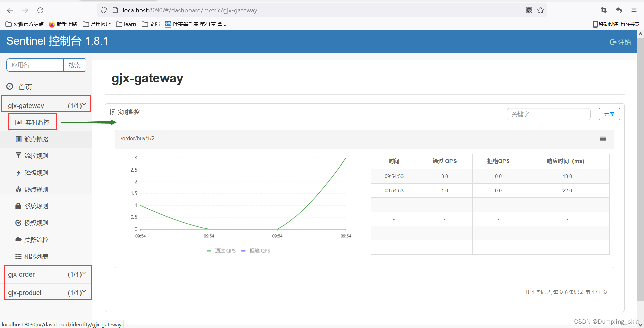Focus the 关键字 filter field

[548, 114]
